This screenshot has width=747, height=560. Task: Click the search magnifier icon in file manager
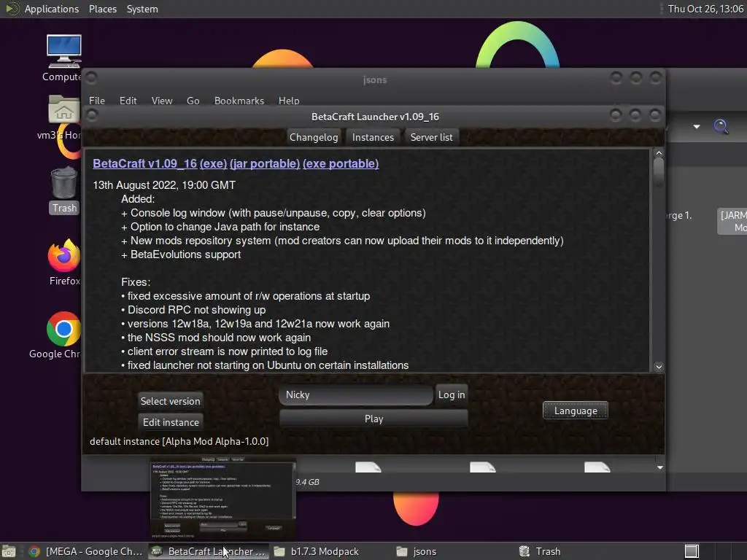[x=721, y=127]
